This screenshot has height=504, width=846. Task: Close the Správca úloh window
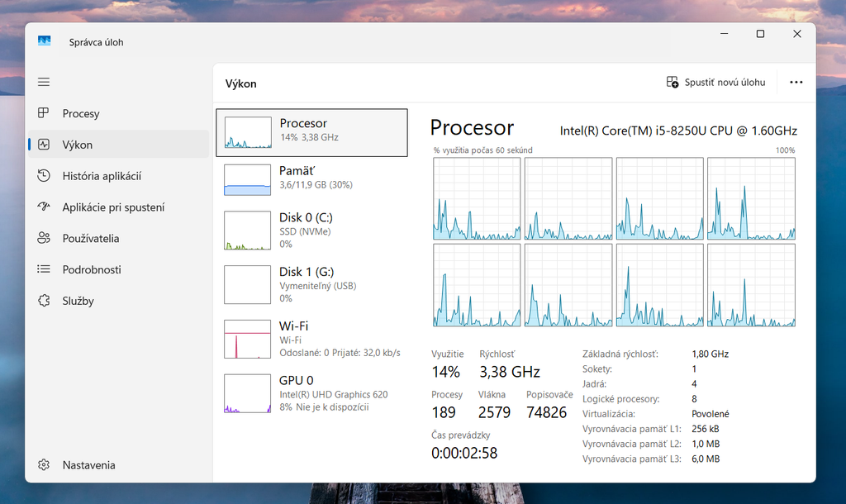797,33
